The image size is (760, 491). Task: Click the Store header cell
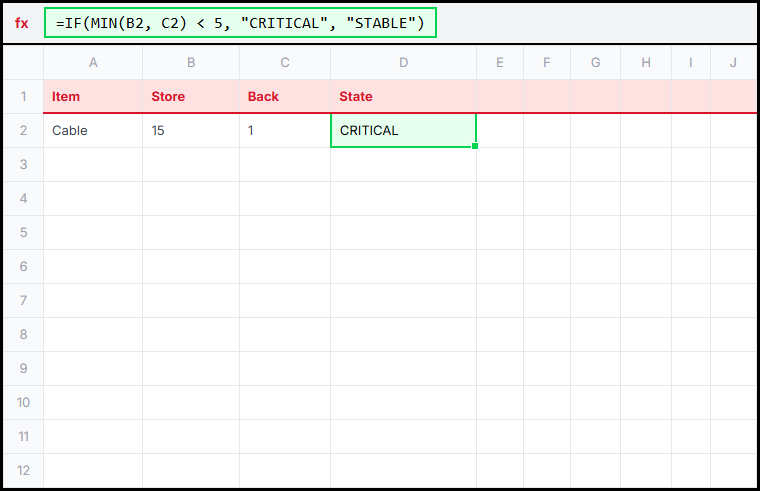coord(191,97)
